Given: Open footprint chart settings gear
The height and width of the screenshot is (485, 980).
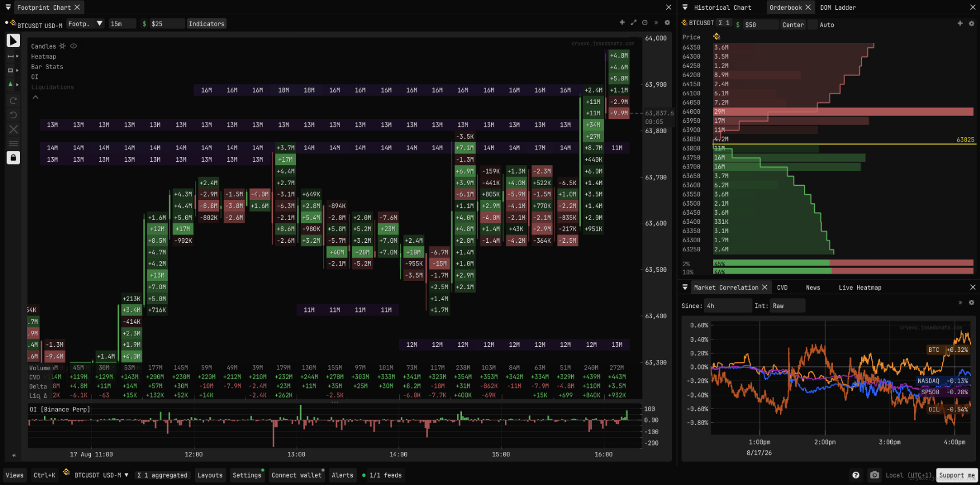Looking at the screenshot, I should pyautogui.click(x=667, y=23).
